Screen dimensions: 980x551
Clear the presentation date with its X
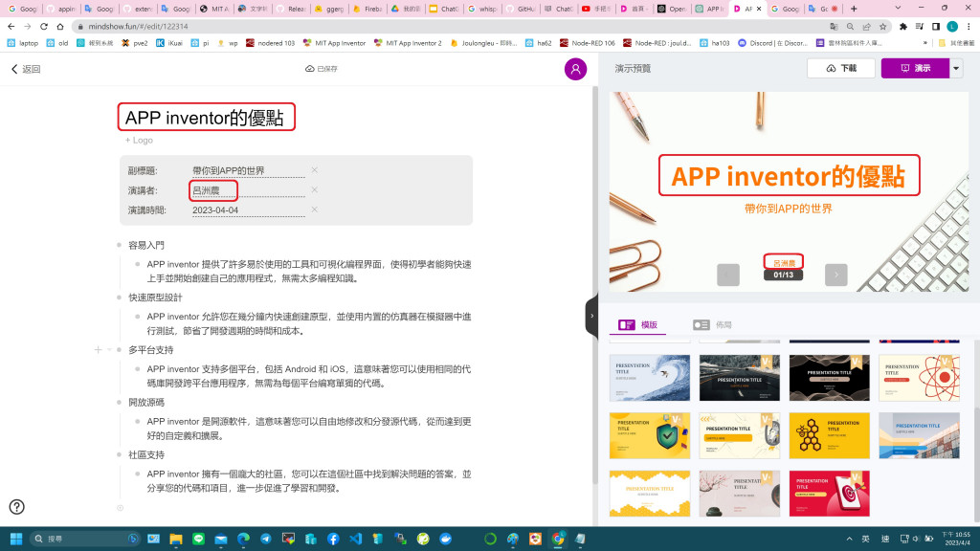click(314, 209)
